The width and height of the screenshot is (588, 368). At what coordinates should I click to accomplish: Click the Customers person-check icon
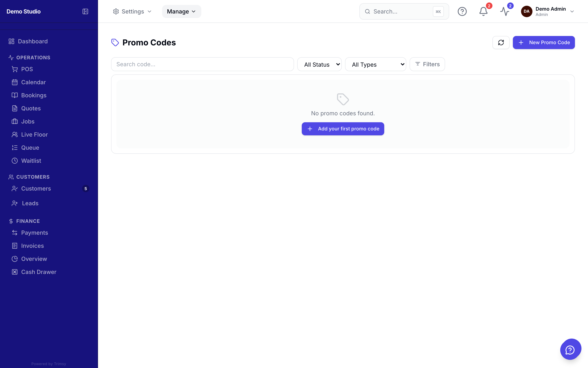pyautogui.click(x=15, y=189)
